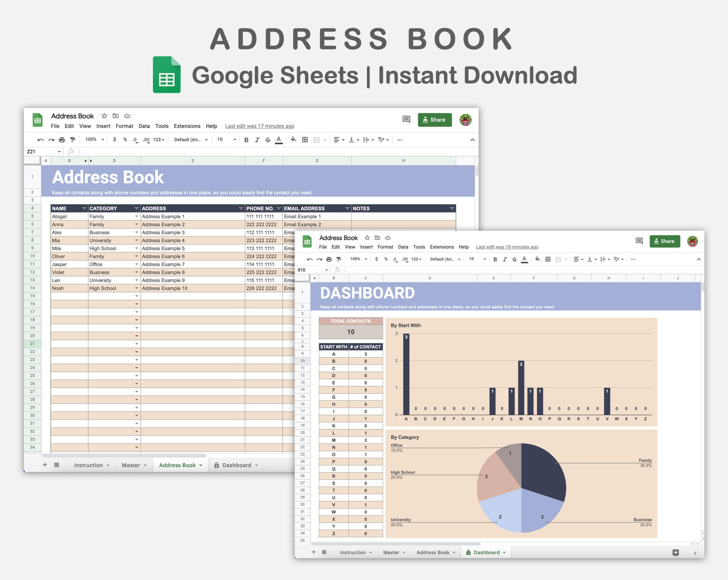Screen dimensions: 728x580
Task: Open the all sheets list icon in left window
Action: (56, 465)
